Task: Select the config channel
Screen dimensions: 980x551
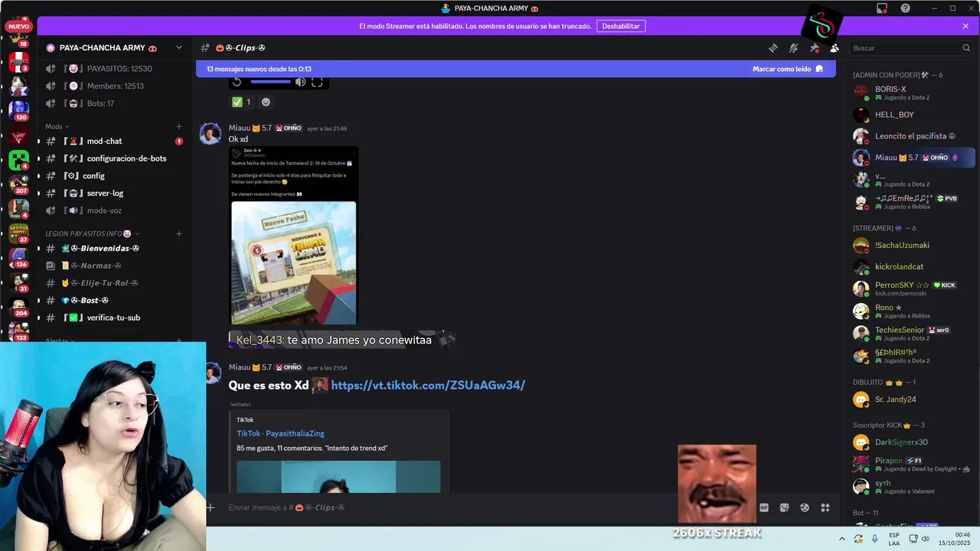Action: pos(115,176)
